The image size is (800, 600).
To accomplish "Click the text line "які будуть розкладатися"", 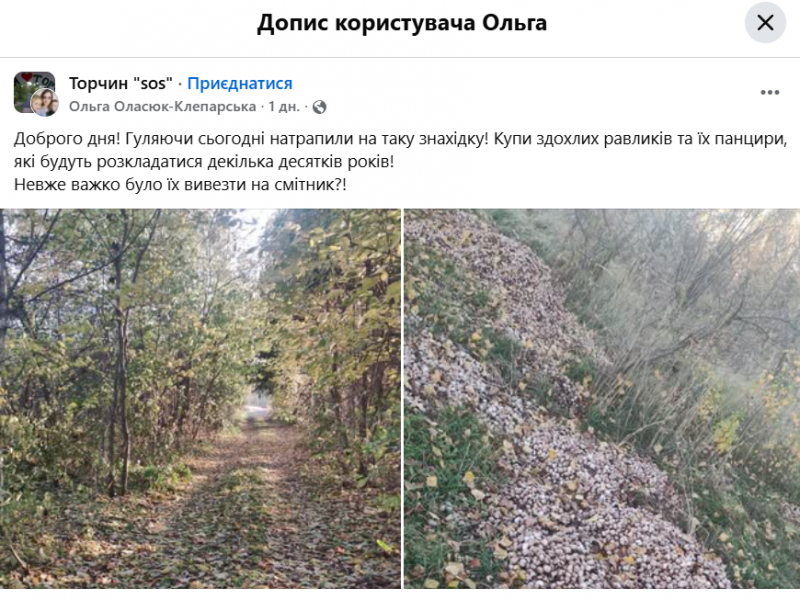I will click(x=205, y=162).
